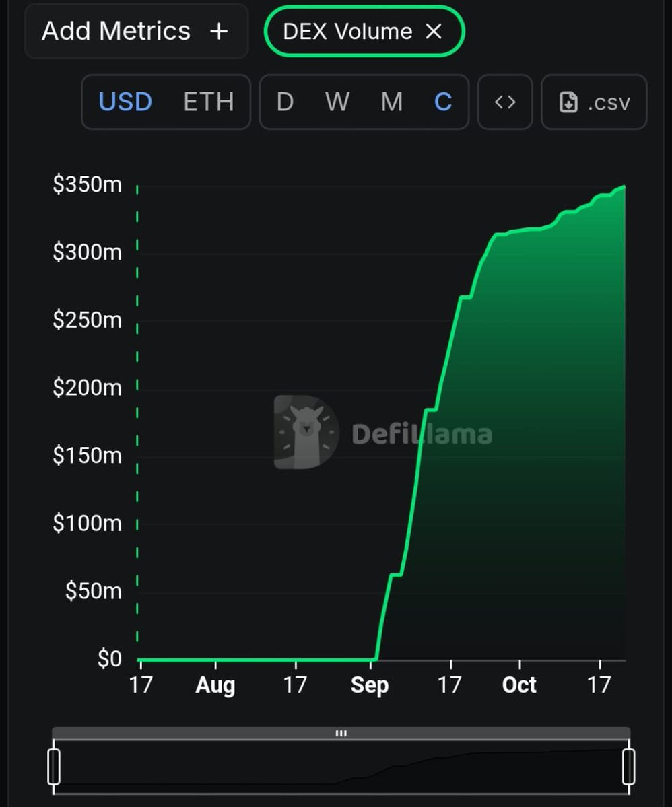Select Monthly (M) interval
This screenshot has height=807, width=672.
tap(391, 102)
